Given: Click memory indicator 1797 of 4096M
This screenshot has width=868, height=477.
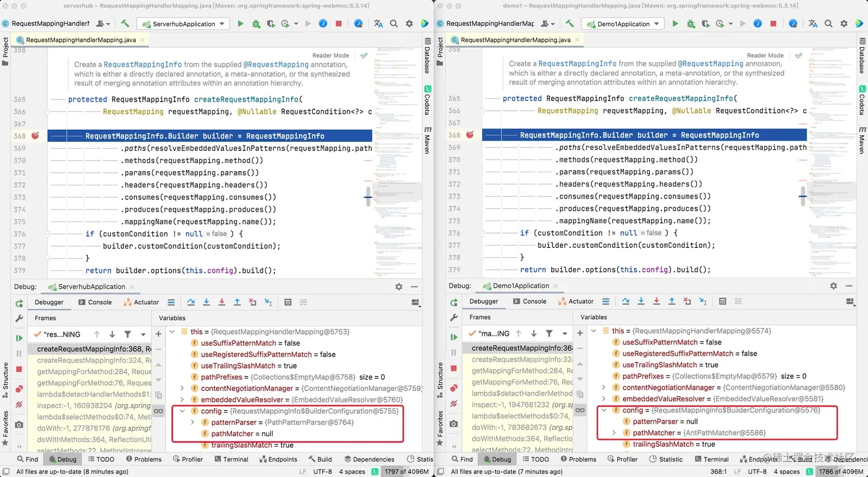Looking at the screenshot, I should pyautogui.click(x=406, y=472).
